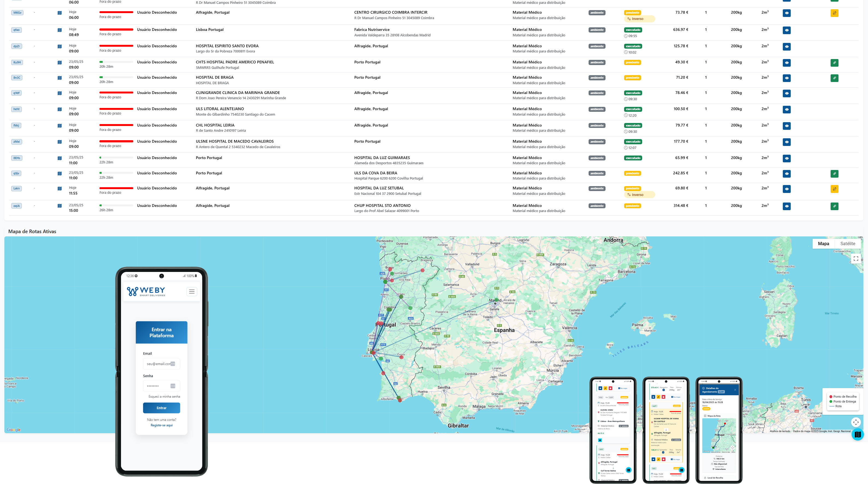This screenshot has height=484, width=868.
Task: Click the zMxi ID badge
Action: point(16,142)
